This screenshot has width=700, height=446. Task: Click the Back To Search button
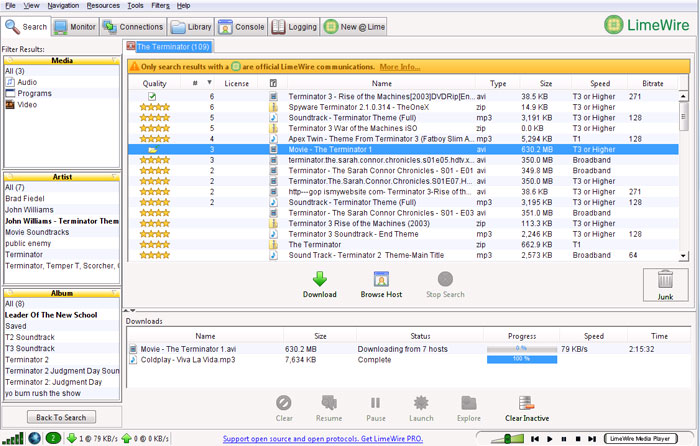point(61,417)
